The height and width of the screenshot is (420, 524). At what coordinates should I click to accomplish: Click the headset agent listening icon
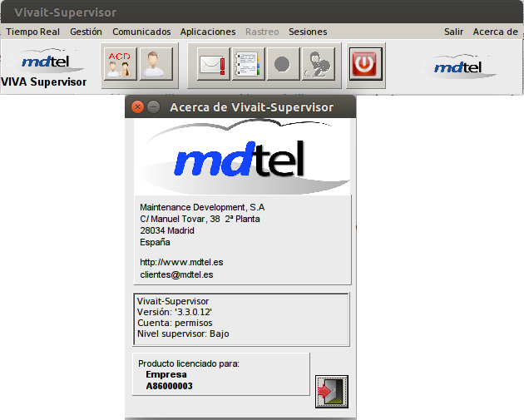pyautogui.click(x=318, y=64)
